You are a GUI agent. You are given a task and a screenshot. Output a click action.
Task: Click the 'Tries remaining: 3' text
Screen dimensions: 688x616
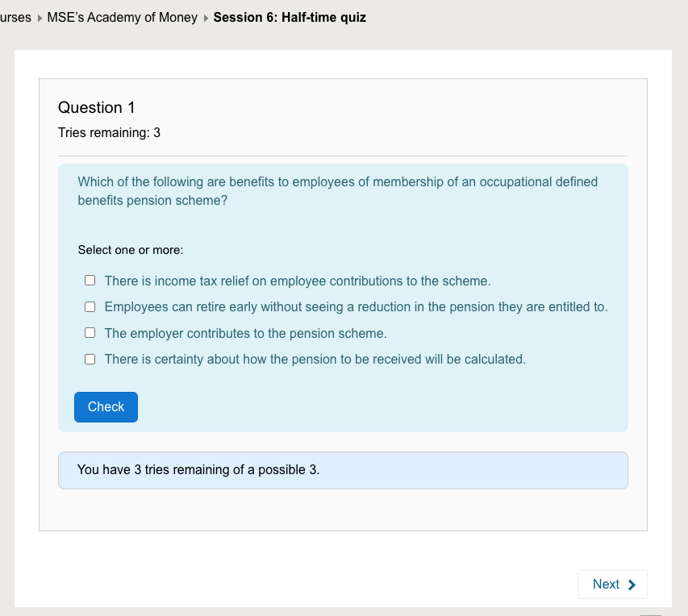tap(109, 132)
